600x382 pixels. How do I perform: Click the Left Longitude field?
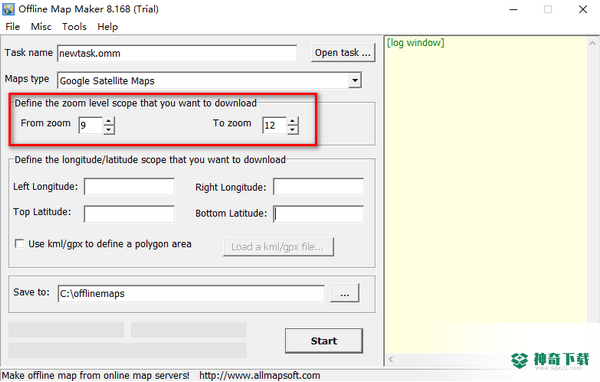click(x=129, y=186)
